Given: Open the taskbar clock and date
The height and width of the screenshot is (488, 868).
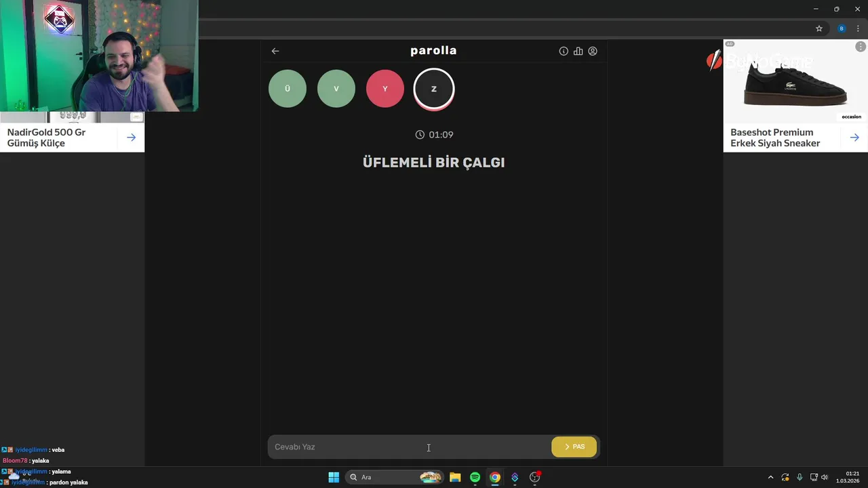Looking at the screenshot, I should [x=848, y=477].
